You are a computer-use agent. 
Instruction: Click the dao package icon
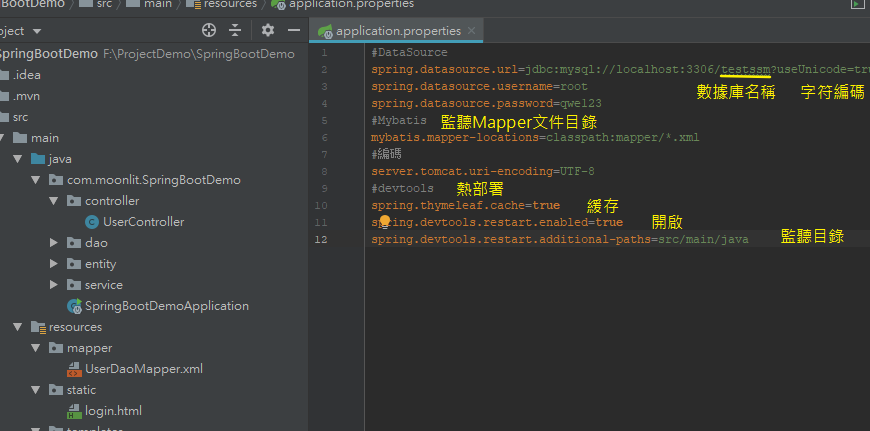pyautogui.click(x=74, y=243)
